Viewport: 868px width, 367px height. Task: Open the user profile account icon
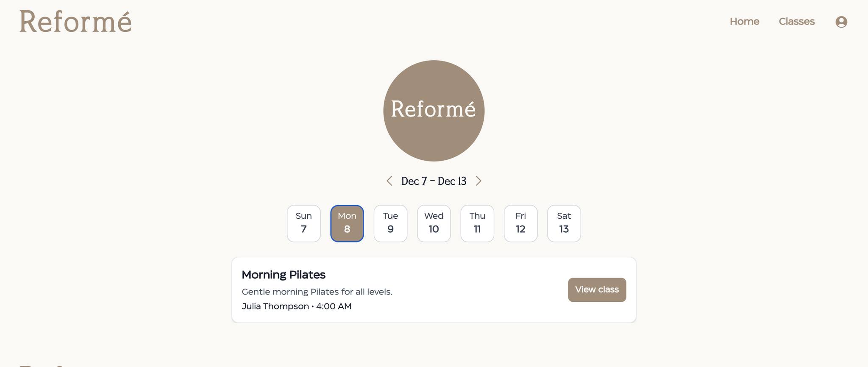coord(841,22)
